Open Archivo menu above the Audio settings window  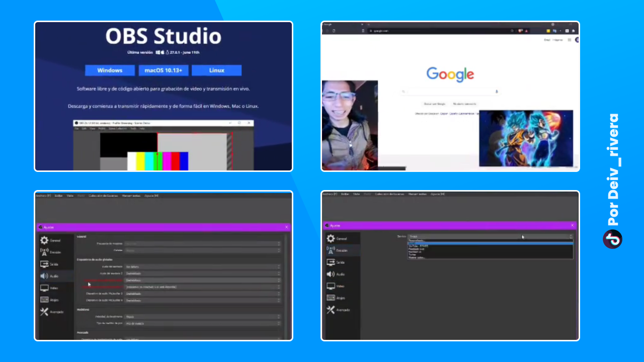[43, 196]
